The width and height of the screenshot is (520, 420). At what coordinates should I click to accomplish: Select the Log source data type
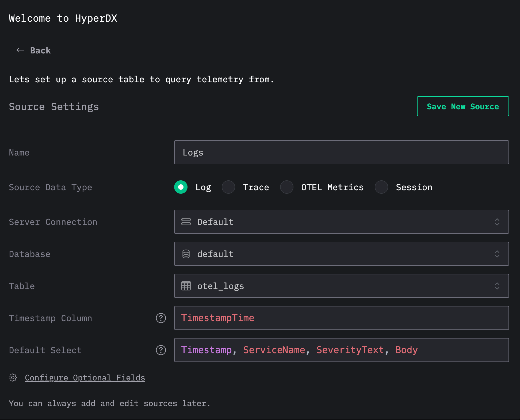click(181, 187)
